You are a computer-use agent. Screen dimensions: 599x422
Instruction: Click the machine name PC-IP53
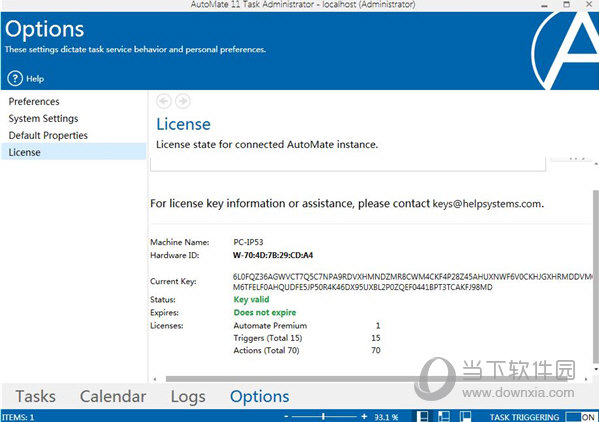point(248,242)
